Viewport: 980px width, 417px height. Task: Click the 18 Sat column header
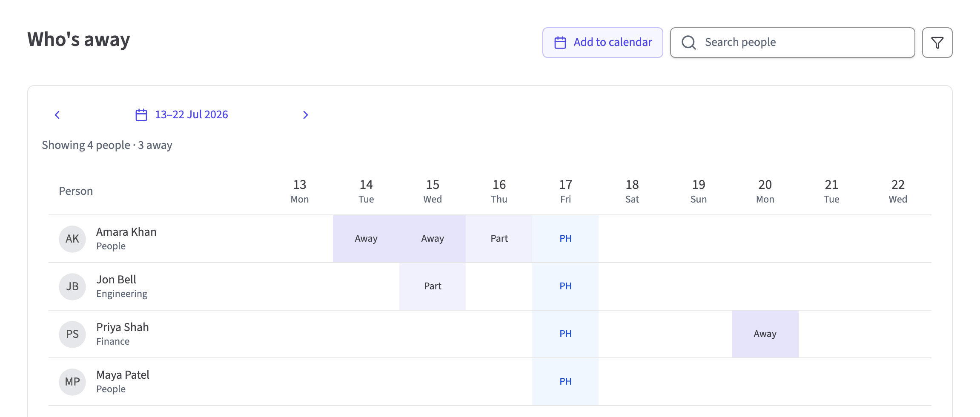pyautogui.click(x=632, y=191)
